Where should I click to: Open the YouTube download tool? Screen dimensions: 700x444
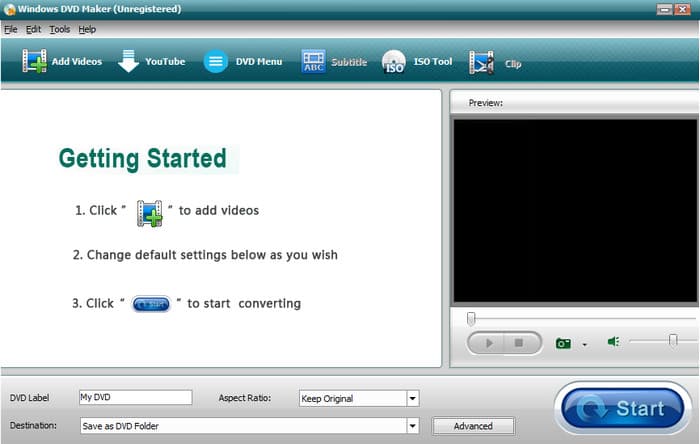128,62
